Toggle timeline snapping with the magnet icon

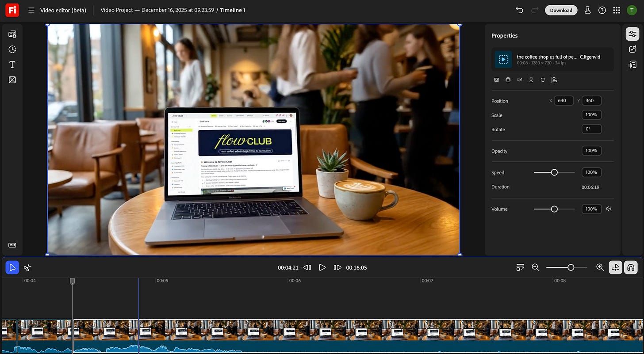(631, 267)
